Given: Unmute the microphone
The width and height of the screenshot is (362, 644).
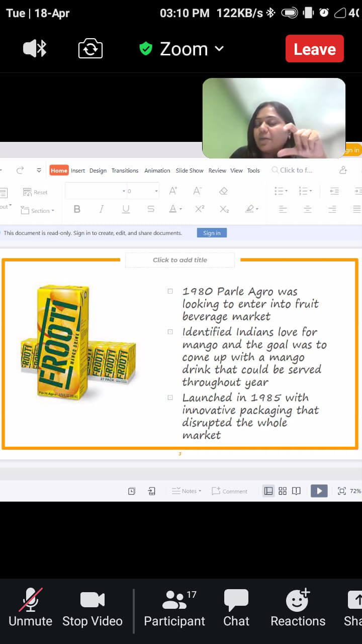Looking at the screenshot, I should click(31, 607).
